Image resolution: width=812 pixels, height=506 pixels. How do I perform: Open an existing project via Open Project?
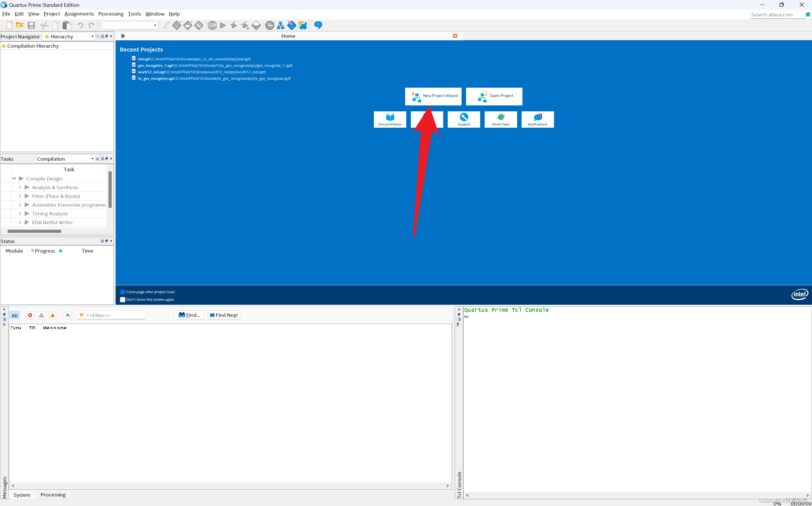coord(494,96)
